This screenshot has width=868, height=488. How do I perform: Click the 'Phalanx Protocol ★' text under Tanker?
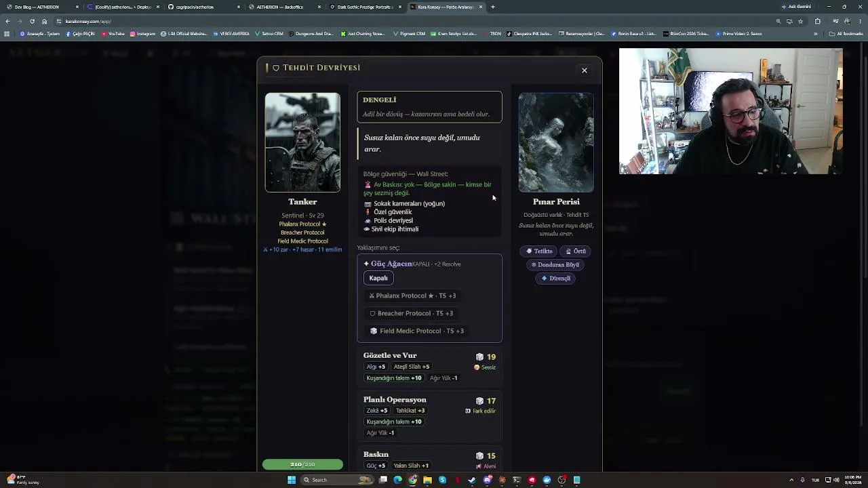302,224
